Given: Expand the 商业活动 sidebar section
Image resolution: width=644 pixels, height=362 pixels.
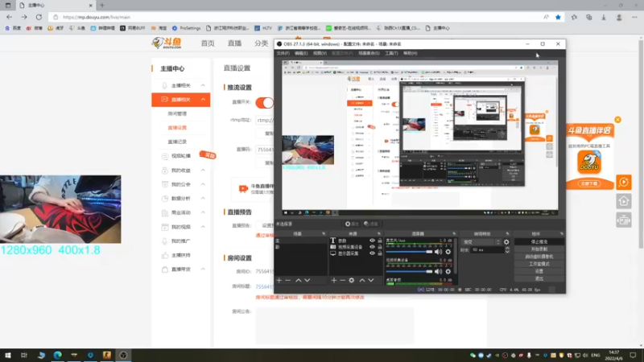Looking at the screenshot, I should pos(203,212).
